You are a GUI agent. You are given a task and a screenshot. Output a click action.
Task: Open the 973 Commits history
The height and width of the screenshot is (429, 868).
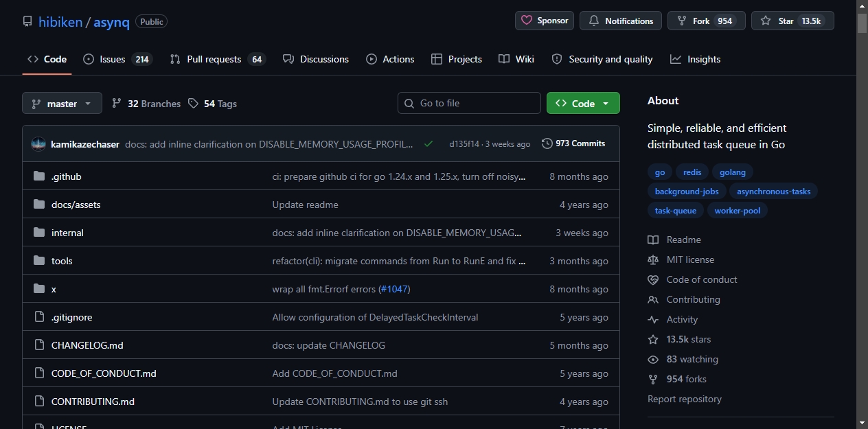click(x=573, y=143)
